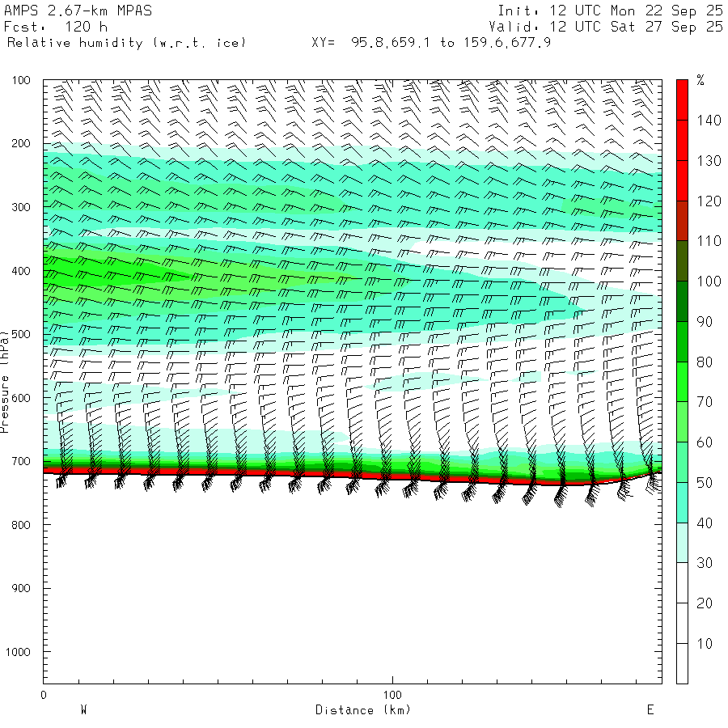Pick the 50–60% color bar segment
Image resolution: width=728 pixels, height=728 pixels.
click(682, 463)
